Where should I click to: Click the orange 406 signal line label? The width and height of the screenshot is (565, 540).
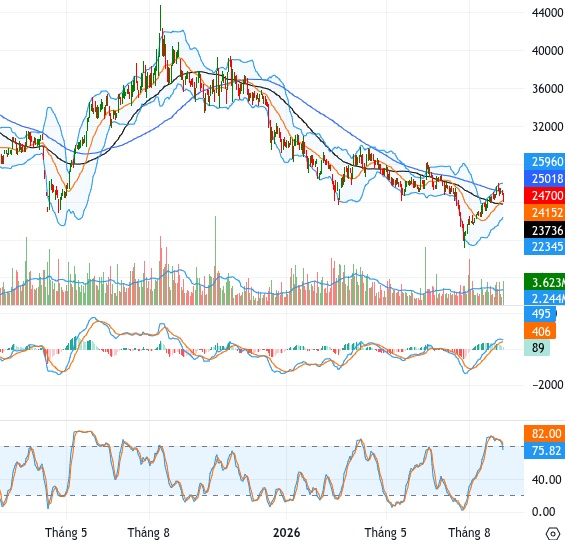[x=540, y=331]
